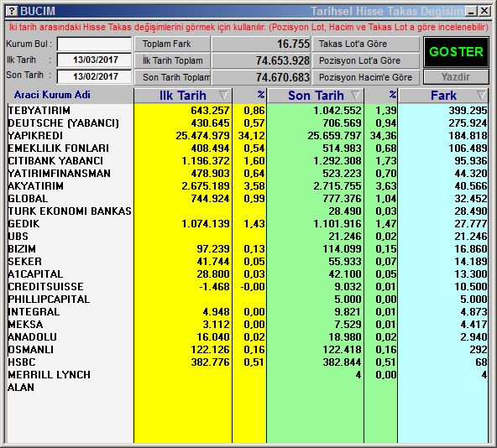Sort by Son Tarih column triangle
497x448 pixels.
355,95
